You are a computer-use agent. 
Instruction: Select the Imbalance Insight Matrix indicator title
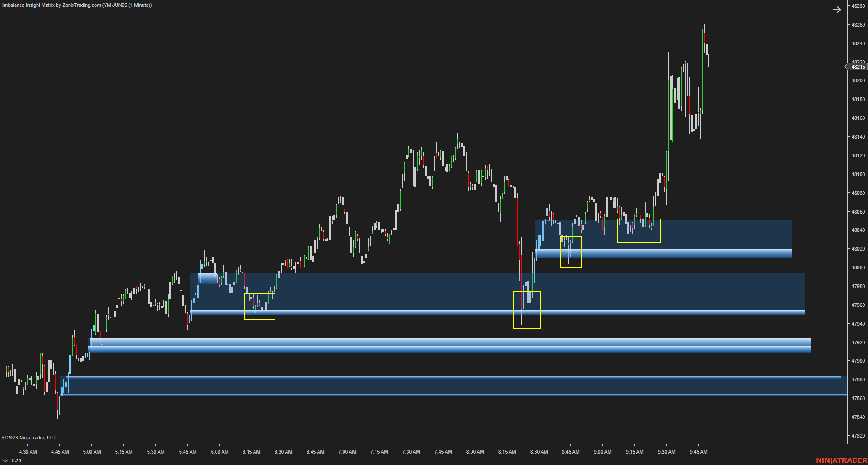[77, 5]
